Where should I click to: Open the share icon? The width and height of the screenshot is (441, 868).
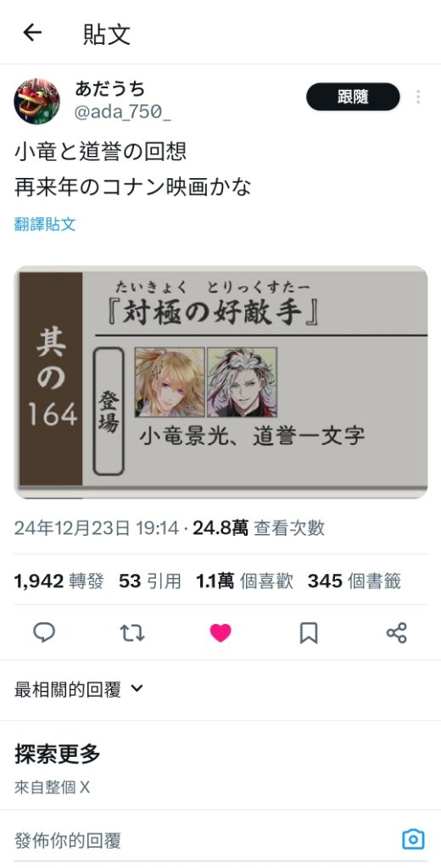tap(397, 632)
